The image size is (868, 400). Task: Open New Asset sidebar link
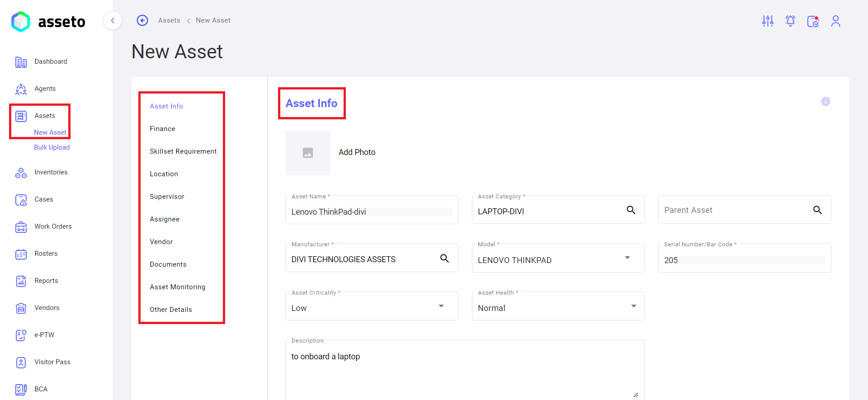coord(50,132)
